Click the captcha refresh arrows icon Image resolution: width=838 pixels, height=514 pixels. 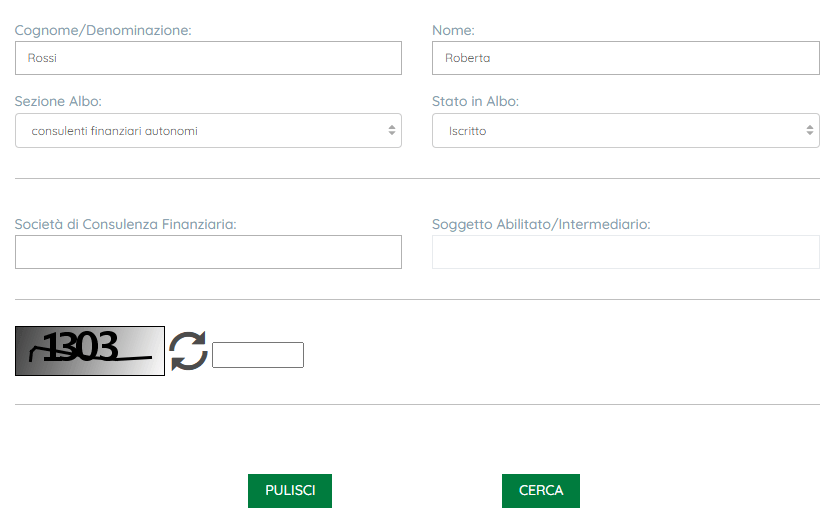(188, 351)
